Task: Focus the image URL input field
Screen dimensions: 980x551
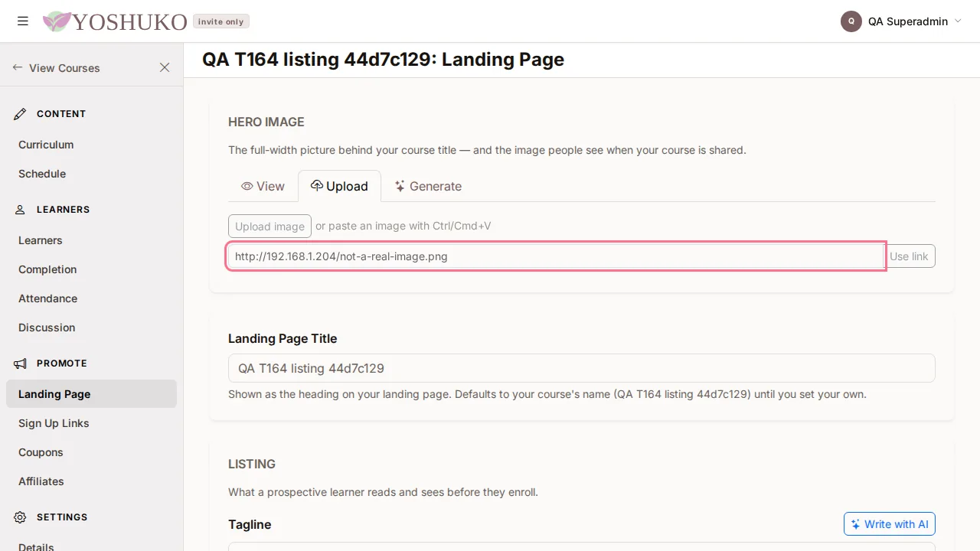Action: point(556,256)
